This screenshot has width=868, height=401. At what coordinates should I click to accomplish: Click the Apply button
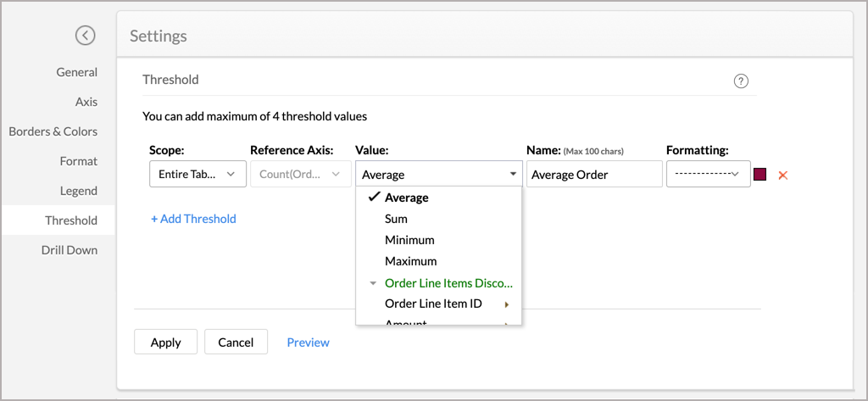165,343
